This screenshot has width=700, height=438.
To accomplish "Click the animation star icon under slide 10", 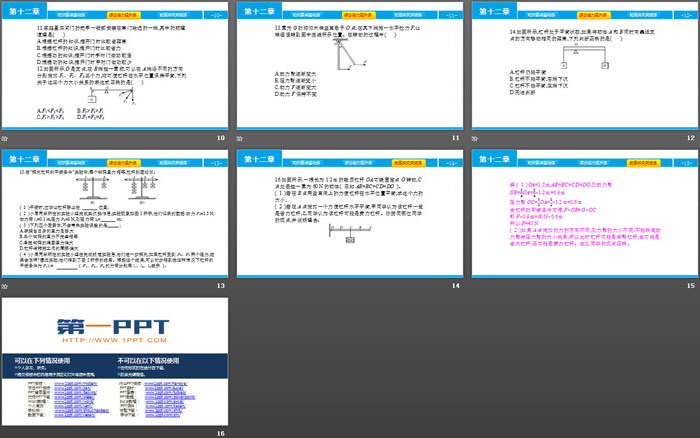I will pyautogui.click(x=6, y=139).
